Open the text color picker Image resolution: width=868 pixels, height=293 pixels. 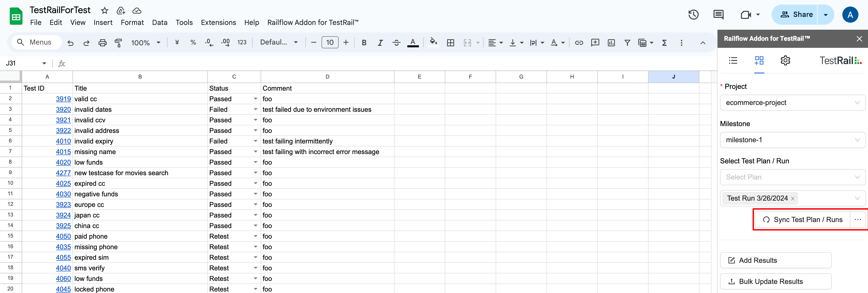(x=413, y=43)
